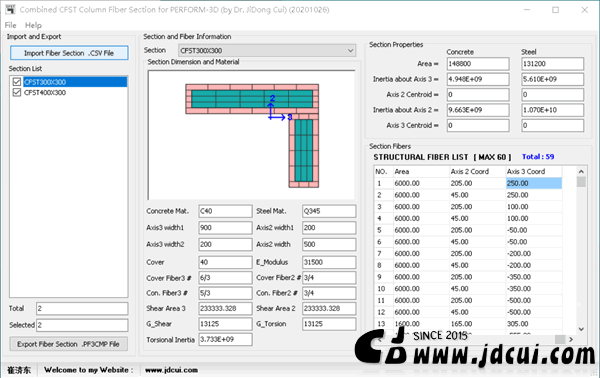
Task: Toggle the CFST300X300 checkbox
Action: click(16, 81)
